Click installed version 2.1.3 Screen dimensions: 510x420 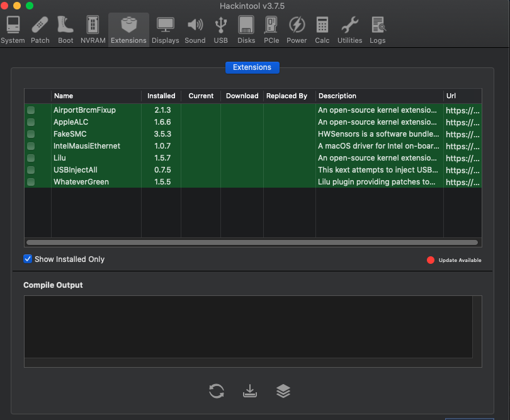point(162,110)
